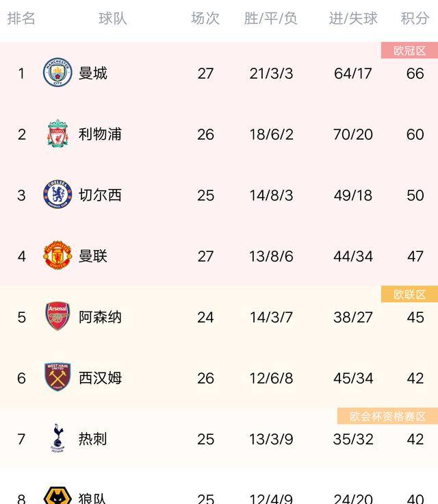Screen dimensions: 438x504
Task: Click the Chelsea club crest
Action: pyautogui.click(x=57, y=194)
